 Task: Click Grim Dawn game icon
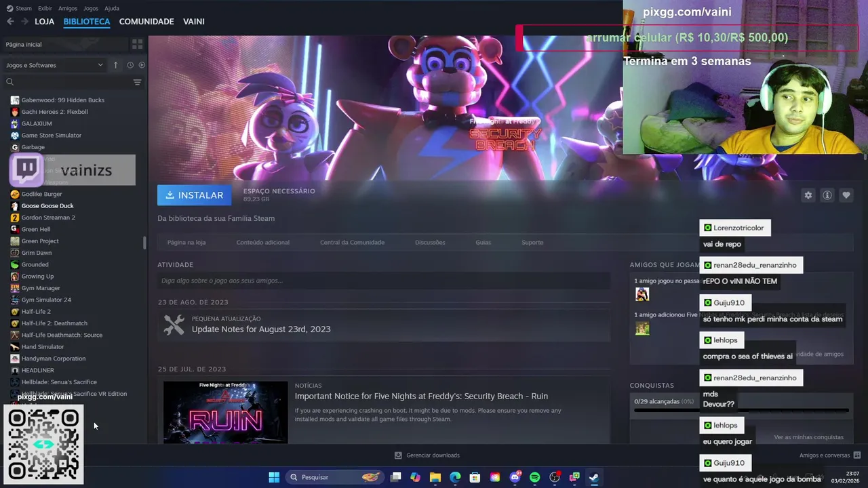point(15,253)
